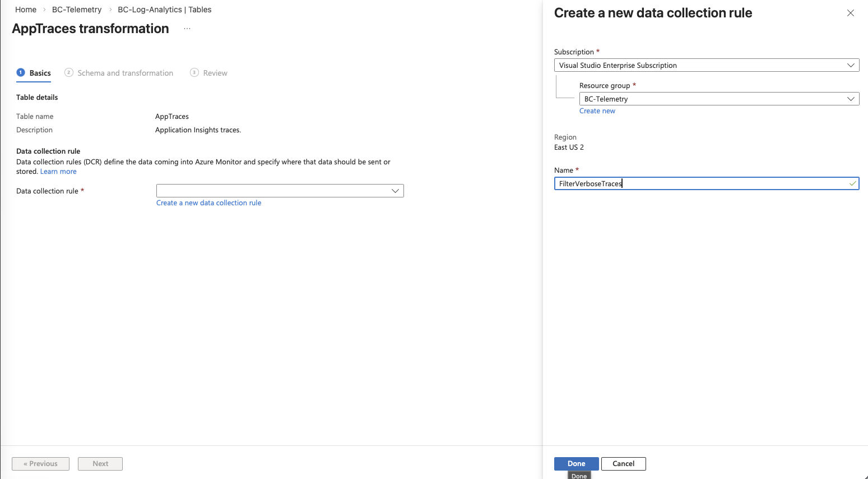Screen dimensions: 868x479
Task: Open the Learn more link
Action: pos(58,172)
